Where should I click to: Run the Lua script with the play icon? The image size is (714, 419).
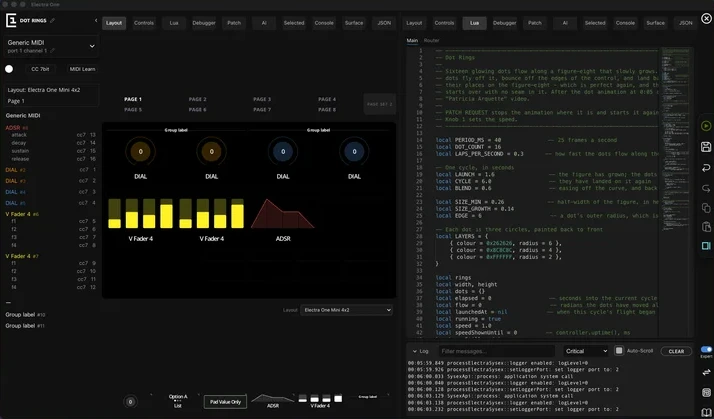pos(706,126)
